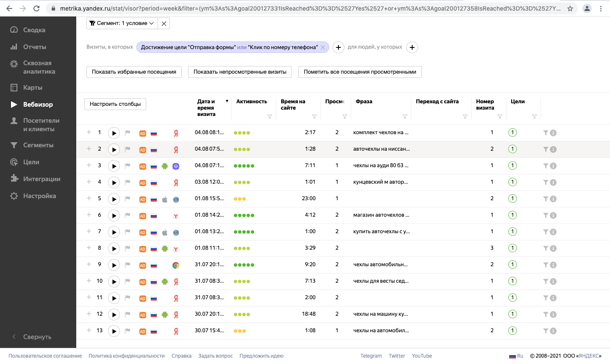This screenshot has height=364, width=610.
Task: Add a people condition with plus button
Action: click(x=412, y=47)
